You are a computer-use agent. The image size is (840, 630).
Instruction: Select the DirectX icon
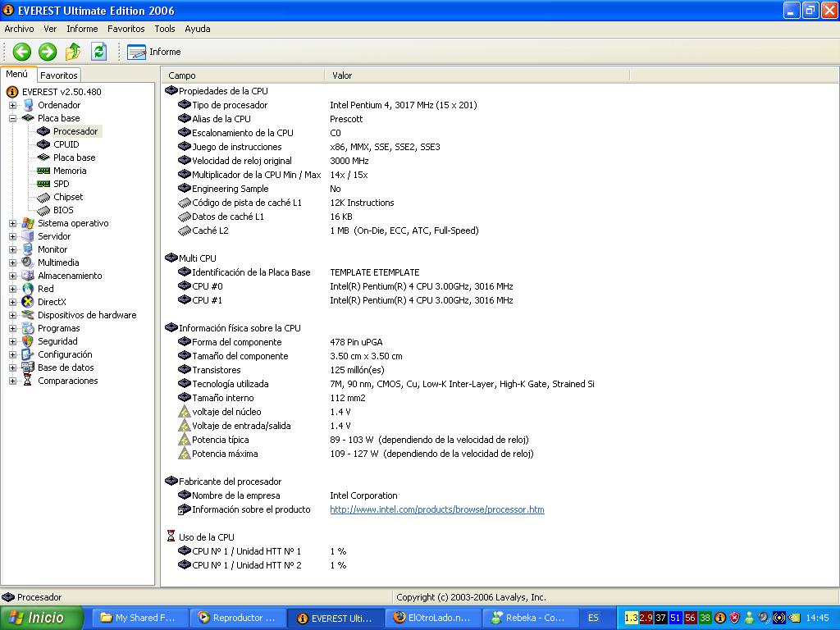28,302
